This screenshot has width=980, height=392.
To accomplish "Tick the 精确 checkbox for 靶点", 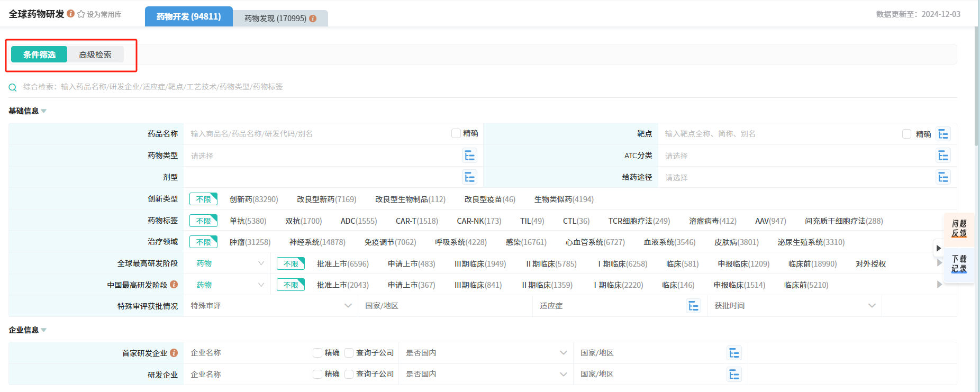I will tap(906, 134).
